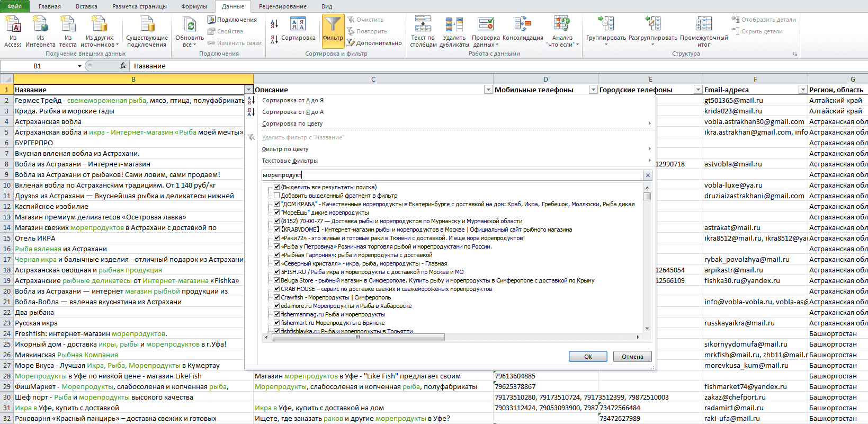The image size is (868, 424).
Task: Switch to Формулы tab
Action: coord(194,6)
